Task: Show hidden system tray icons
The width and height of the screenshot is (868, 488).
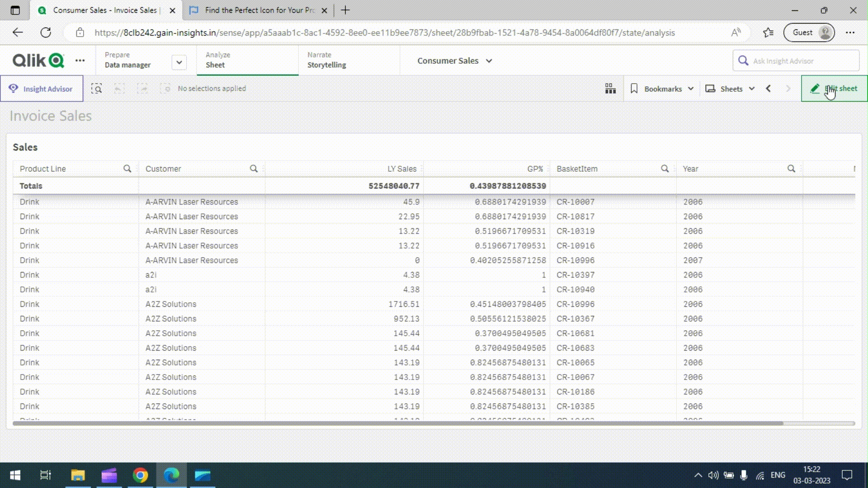Action: [698, 475]
